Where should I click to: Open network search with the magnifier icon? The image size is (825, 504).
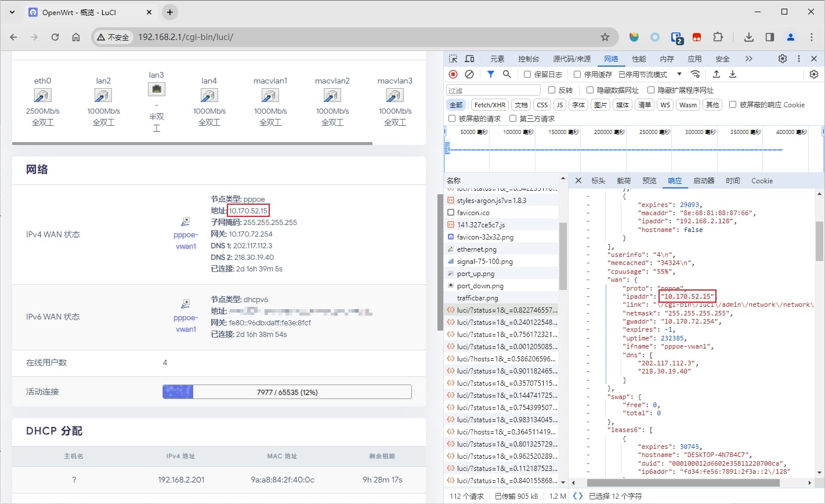click(x=506, y=74)
